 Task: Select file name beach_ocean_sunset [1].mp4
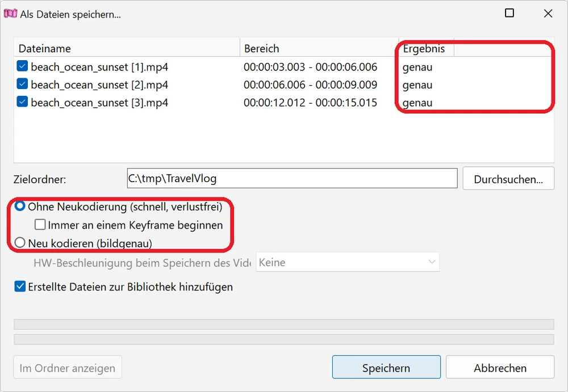pos(99,67)
